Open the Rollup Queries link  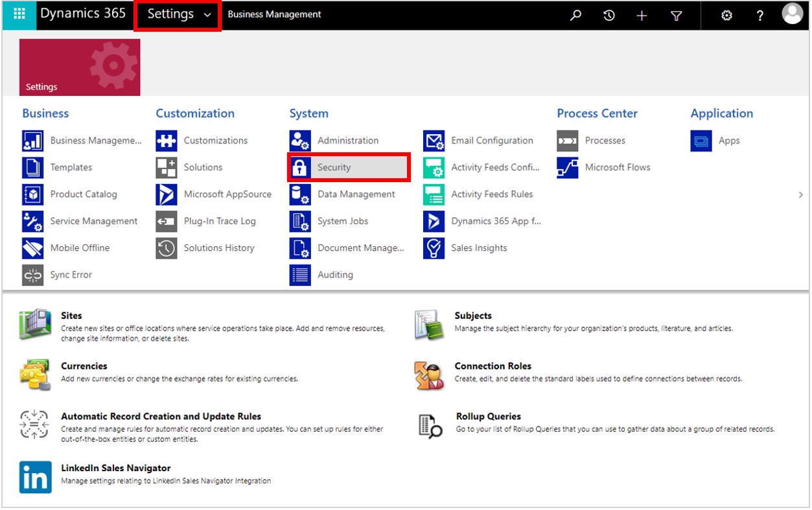(x=489, y=417)
